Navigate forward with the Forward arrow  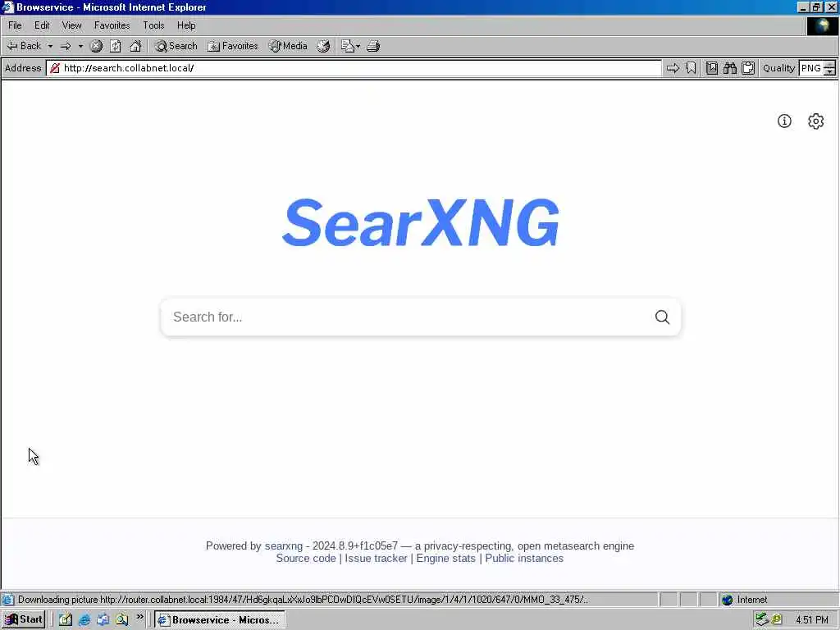66,46
